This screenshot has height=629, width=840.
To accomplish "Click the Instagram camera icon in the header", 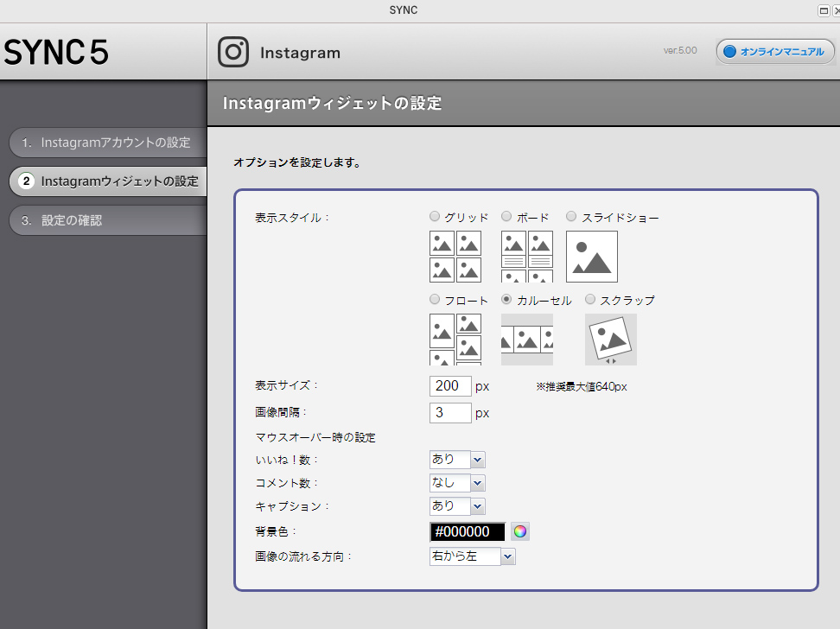I will click(x=232, y=52).
